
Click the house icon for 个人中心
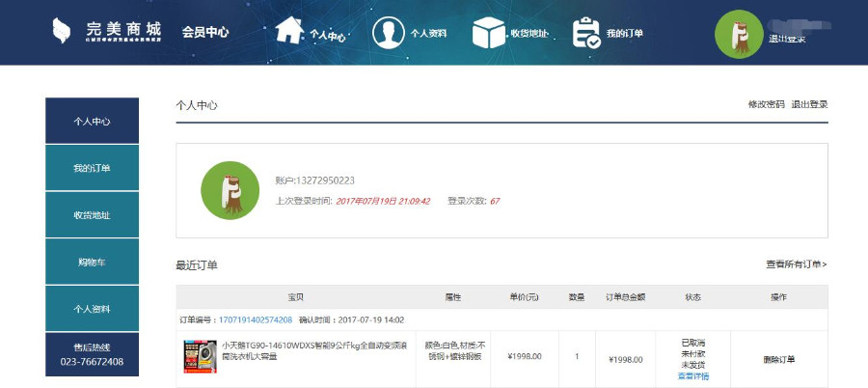[289, 30]
